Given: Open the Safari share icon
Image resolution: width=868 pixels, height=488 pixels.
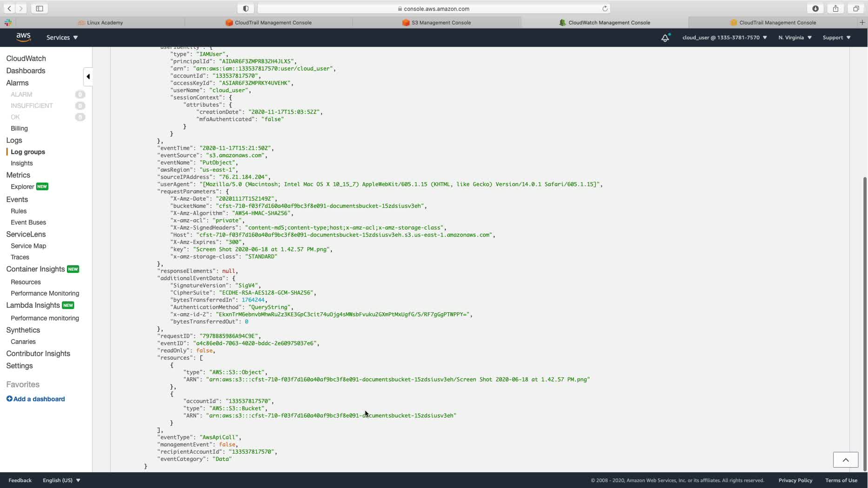Looking at the screenshot, I should pos(835,8).
